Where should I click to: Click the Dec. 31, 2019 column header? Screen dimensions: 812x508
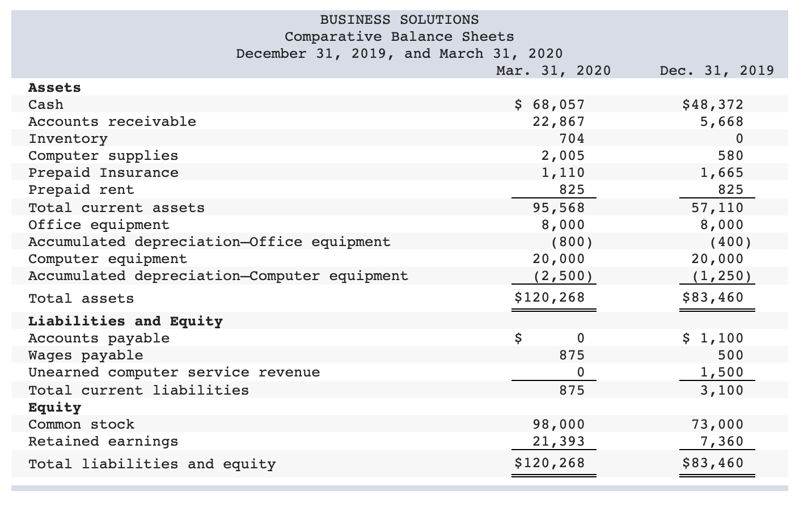coord(716,70)
